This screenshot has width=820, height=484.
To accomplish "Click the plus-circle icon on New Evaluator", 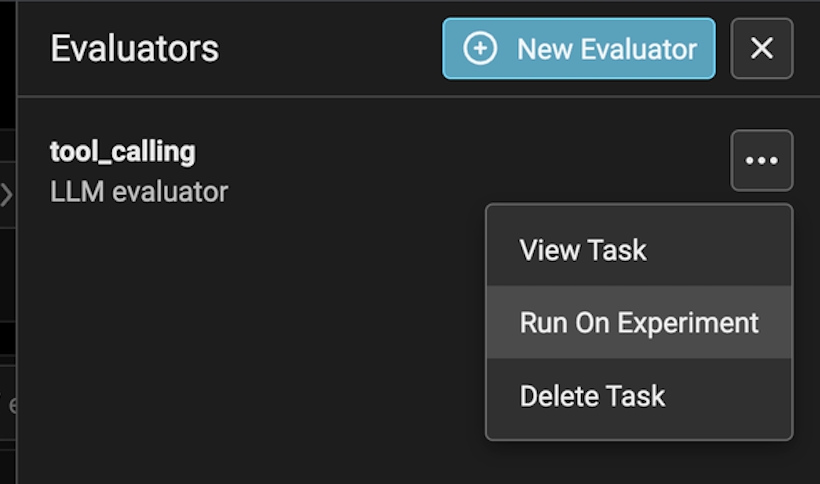I will [480, 48].
